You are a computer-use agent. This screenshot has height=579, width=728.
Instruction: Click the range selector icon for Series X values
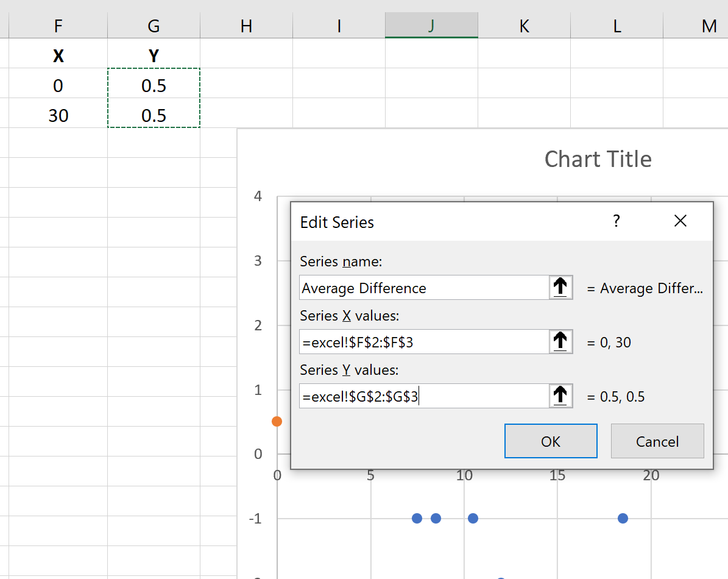tap(560, 341)
